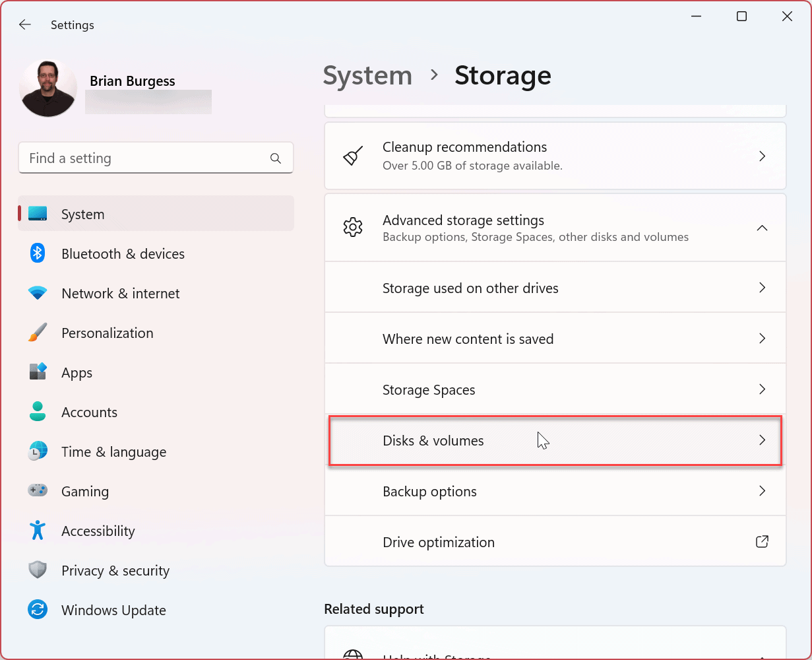Click the Accessibility icon in the sidebar
Image resolution: width=812 pixels, height=660 pixels.
[x=38, y=531]
